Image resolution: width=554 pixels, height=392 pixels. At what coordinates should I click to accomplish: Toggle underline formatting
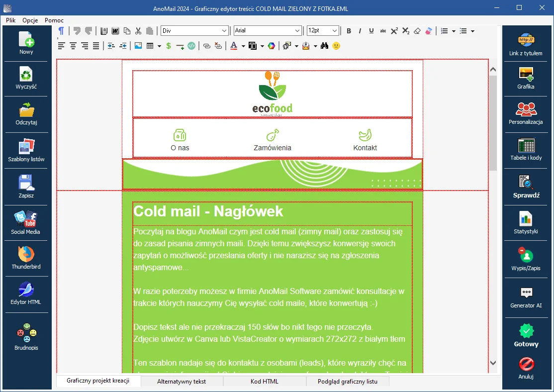click(x=371, y=31)
